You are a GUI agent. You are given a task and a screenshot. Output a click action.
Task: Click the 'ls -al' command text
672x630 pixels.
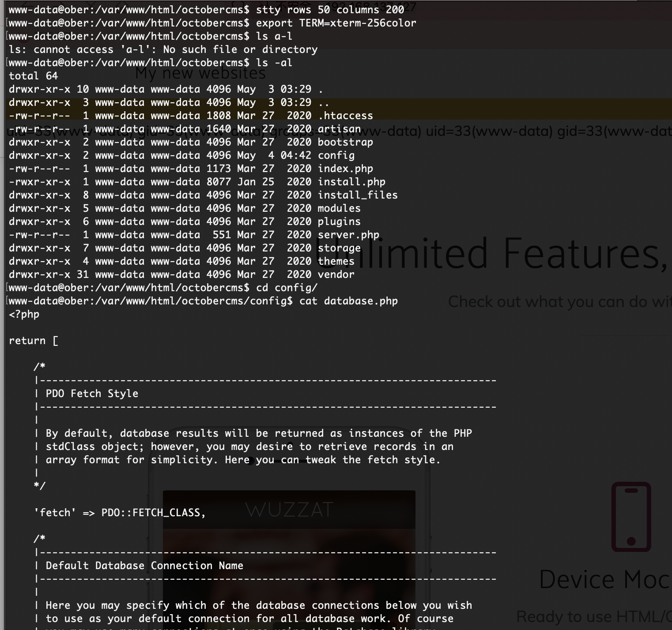tap(274, 63)
